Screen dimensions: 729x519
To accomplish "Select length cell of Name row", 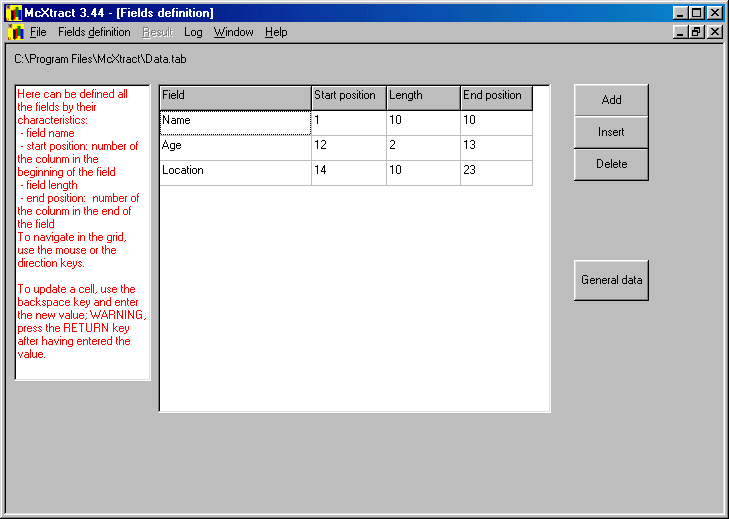I will pos(423,123).
